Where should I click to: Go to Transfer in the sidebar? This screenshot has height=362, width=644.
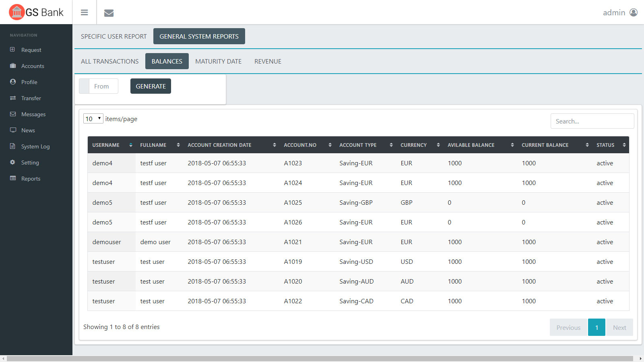click(31, 98)
